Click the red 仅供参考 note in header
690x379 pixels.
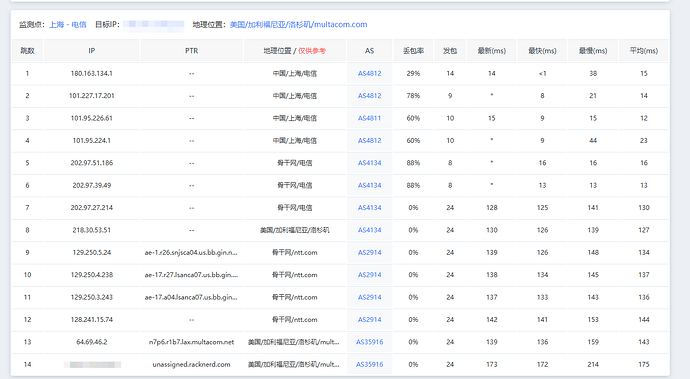pyautogui.click(x=312, y=51)
